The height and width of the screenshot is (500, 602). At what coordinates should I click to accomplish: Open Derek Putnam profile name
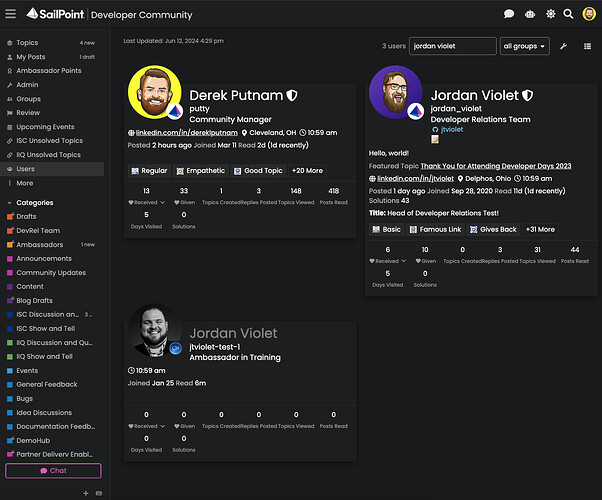point(236,95)
